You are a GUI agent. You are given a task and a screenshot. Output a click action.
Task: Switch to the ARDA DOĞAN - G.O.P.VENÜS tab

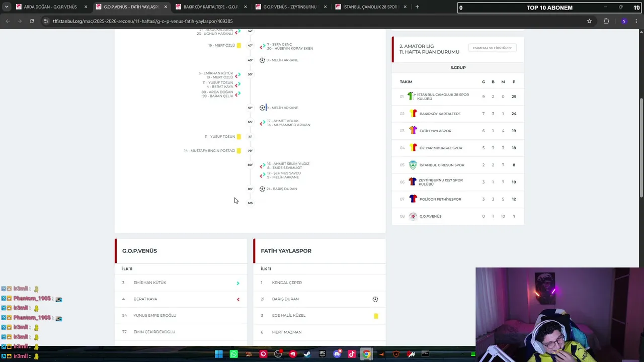(50, 7)
